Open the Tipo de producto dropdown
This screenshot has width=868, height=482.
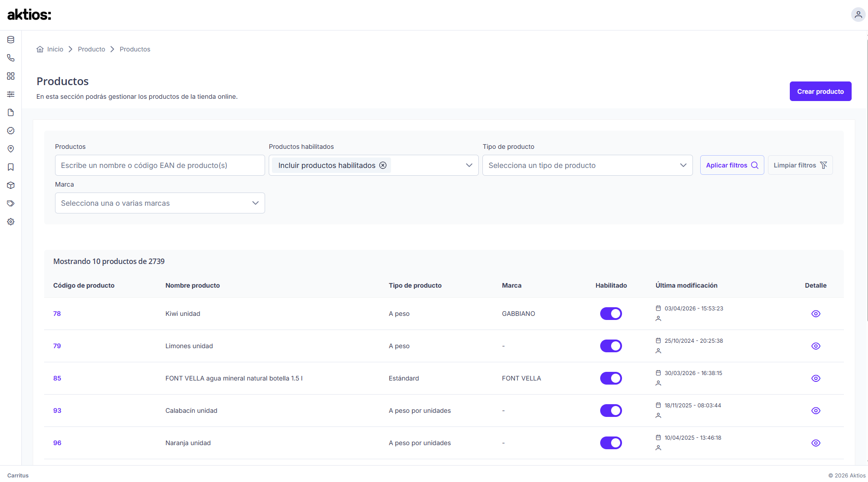[587, 165]
